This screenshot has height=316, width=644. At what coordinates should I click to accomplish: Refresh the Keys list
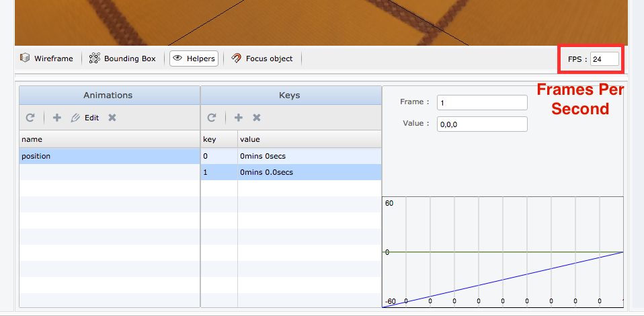pyautogui.click(x=212, y=118)
